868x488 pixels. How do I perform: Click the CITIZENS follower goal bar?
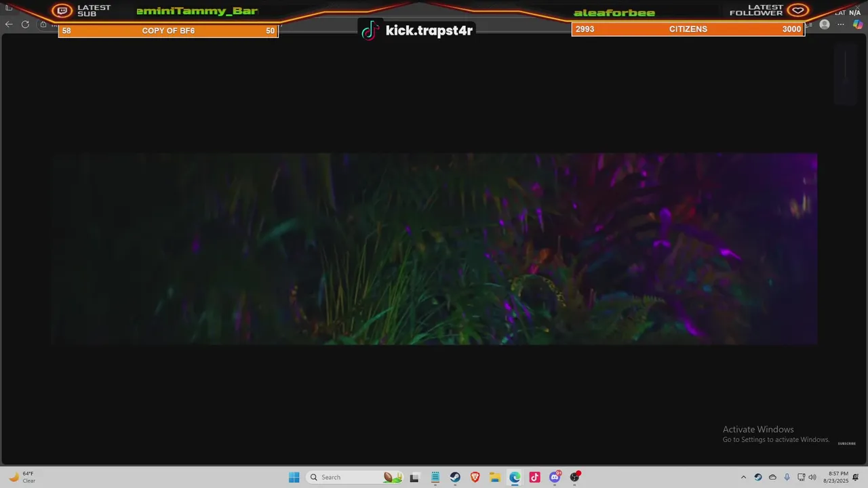tap(688, 29)
